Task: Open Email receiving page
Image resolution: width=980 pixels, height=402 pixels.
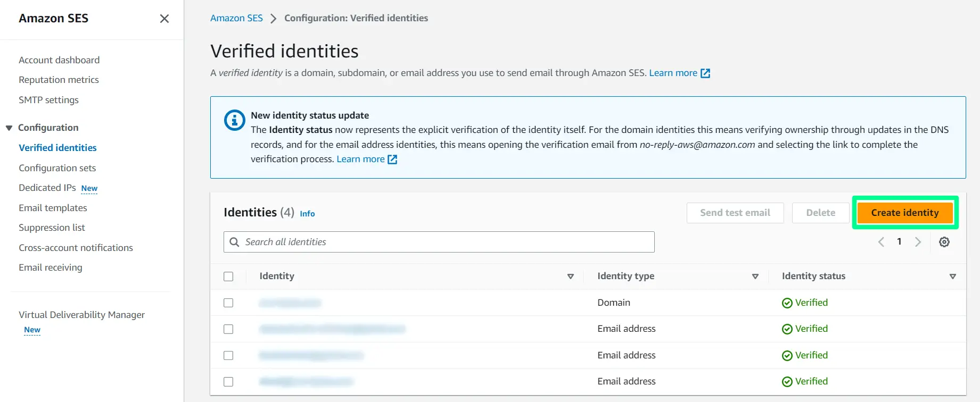Action: 51,267
